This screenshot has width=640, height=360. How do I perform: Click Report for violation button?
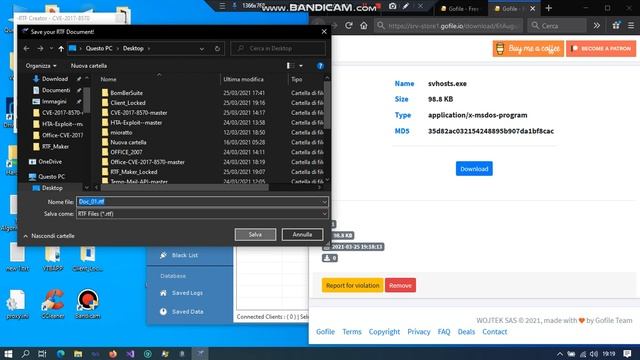pos(353,285)
